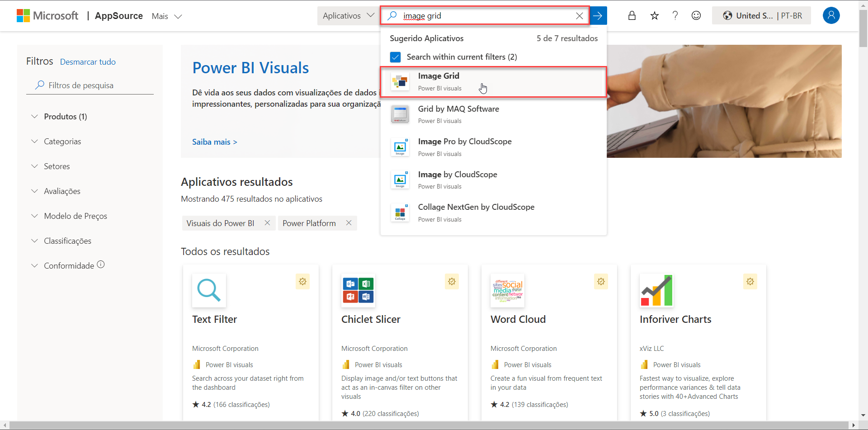
Task: Click the Word Cloud certified badge
Action: tap(601, 281)
